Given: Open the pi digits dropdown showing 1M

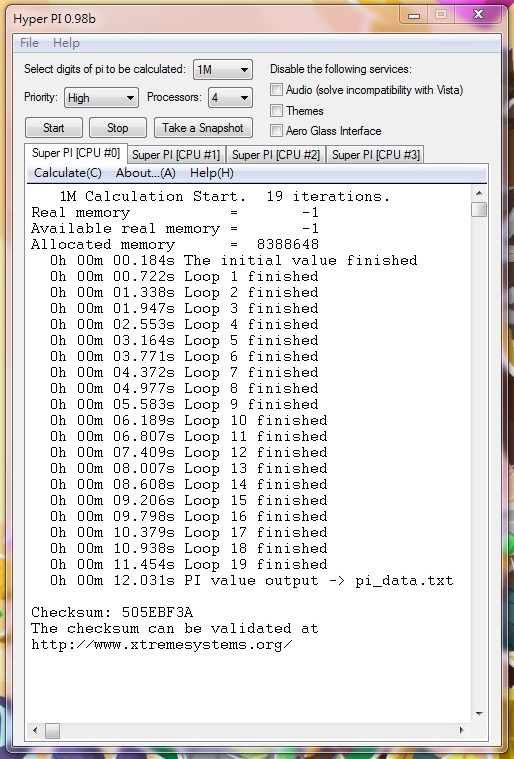Looking at the screenshot, I should click(223, 70).
